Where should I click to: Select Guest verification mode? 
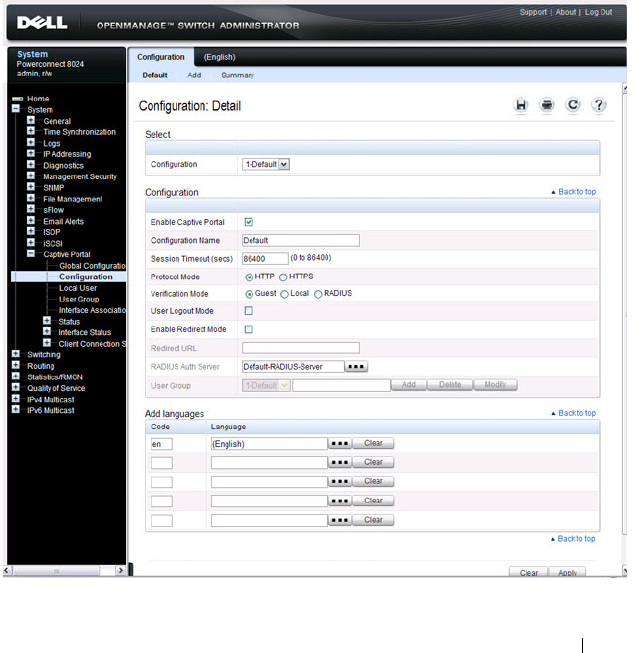pos(249,294)
